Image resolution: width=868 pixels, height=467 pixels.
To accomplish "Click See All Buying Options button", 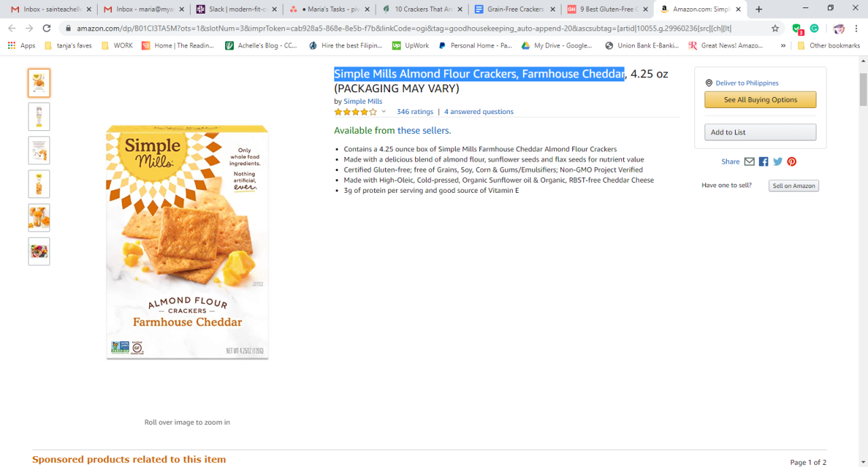I will pos(760,100).
